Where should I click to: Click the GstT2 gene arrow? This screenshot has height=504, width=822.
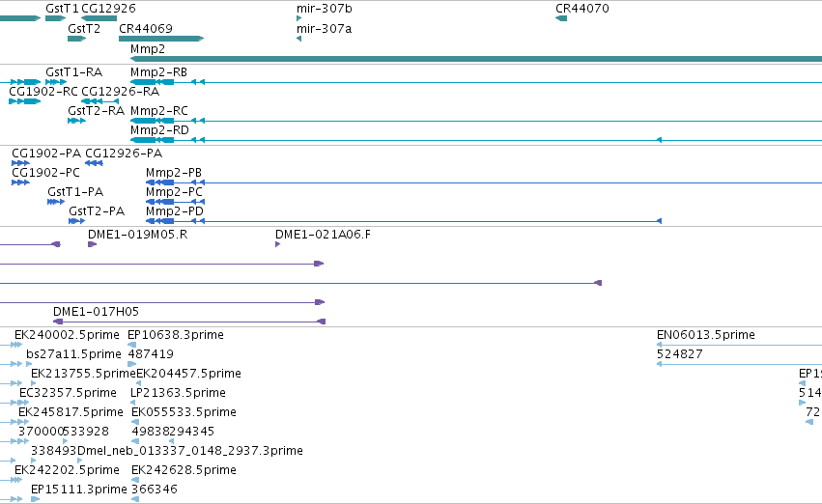76,39
